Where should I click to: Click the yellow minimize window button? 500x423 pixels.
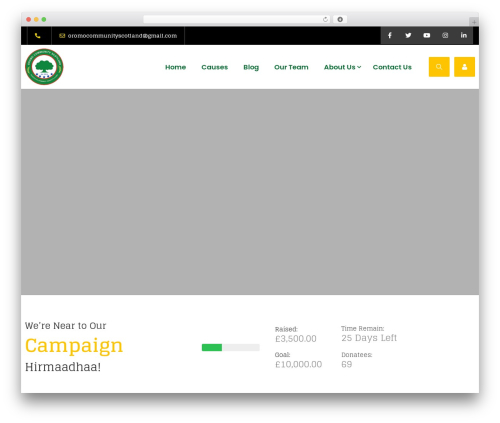(36, 19)
